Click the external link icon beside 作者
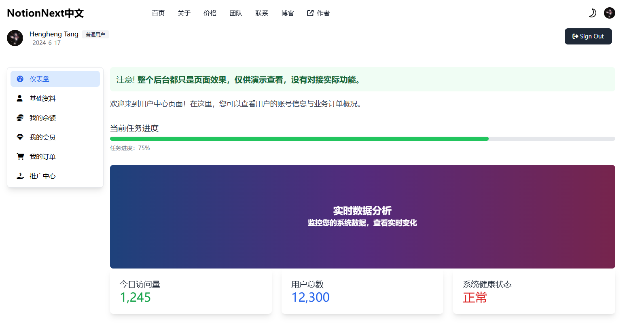Viewport: 644px width, 332px height. tap(310, 13)
